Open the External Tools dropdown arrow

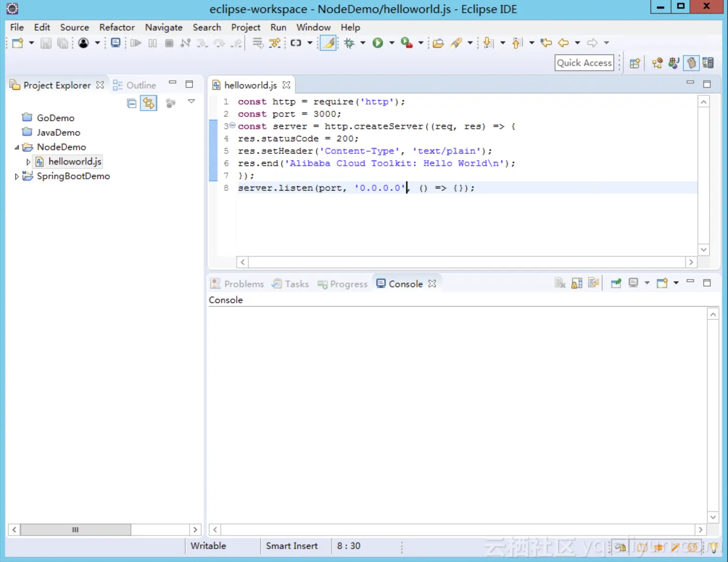click(421, 43)
